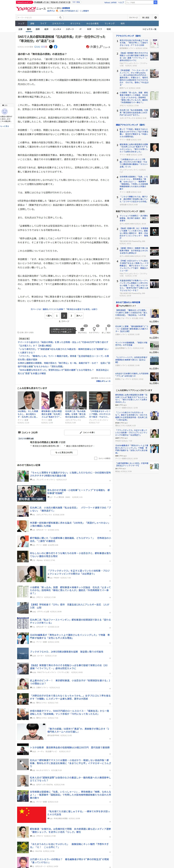The image size is (174, 868).
Task: Share the article on X
Action: 51,47
